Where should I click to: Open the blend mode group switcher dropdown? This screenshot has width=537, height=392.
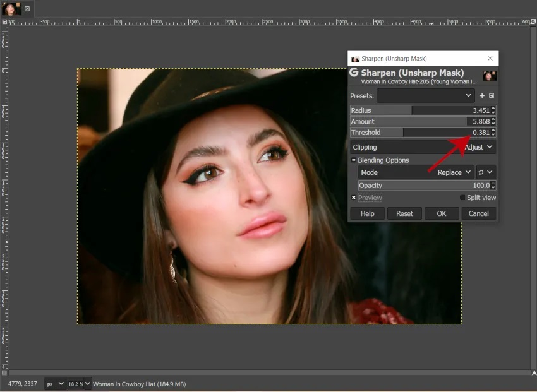485,172
